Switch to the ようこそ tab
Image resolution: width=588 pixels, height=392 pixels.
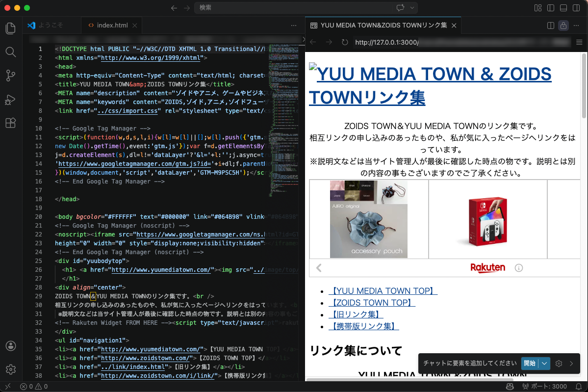(51, 25)
